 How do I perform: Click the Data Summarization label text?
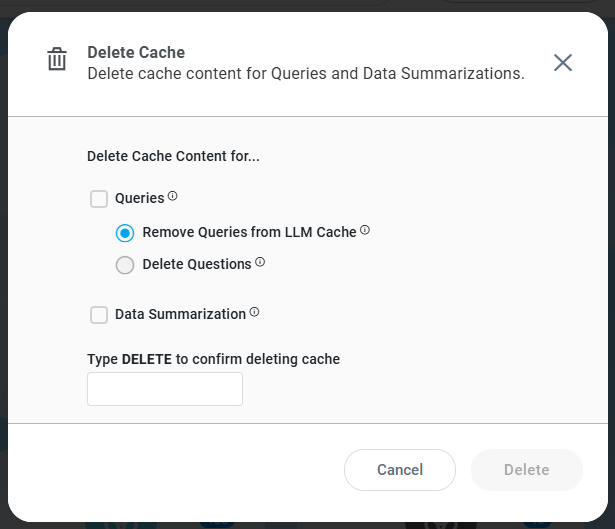[x=180, y=314]
